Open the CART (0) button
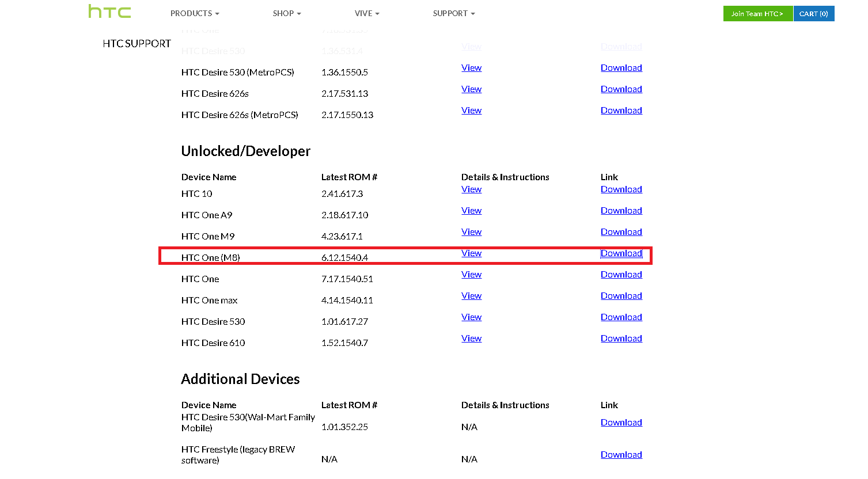Viewport: 868px width, 479px height. (x=814, y=14)
